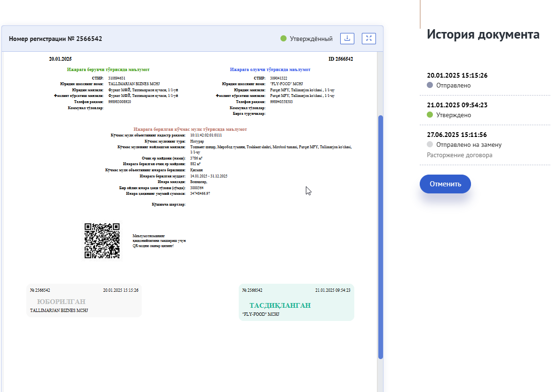Screen dimensions: 551x392
Task: Select the history entry 20.01.2025 15:15:26
Action: [457, 75]
